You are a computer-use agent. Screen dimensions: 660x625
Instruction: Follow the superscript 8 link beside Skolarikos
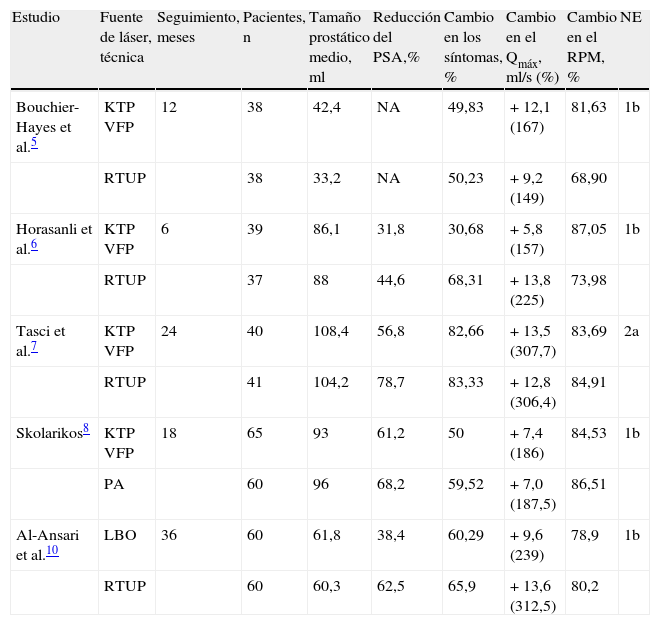click(x=86, y=427)
